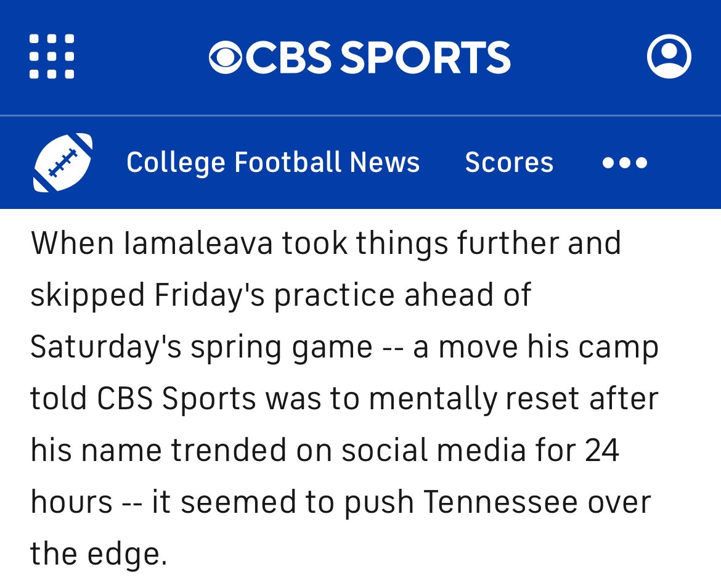Viewport: 721px width, 588px height.
Task: Click the word 'skipped' in the article
Action: click(x=88, y=295)
